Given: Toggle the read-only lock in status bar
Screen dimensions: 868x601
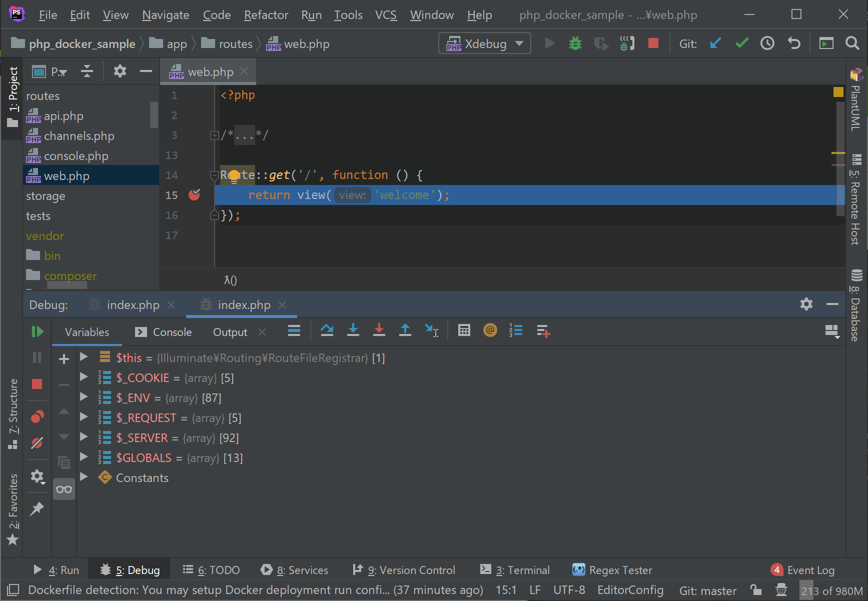Looking at the screenshot, I should tap(755, 590).
